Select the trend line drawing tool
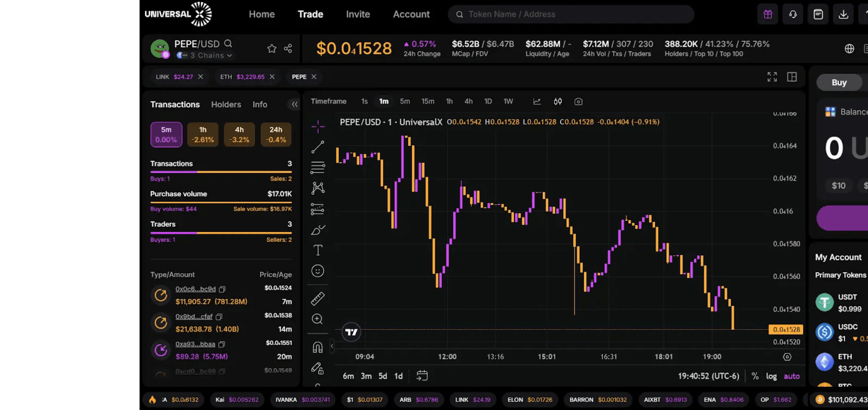The height and width of the screenshot is (410, 868). click(x=318, y=147)
